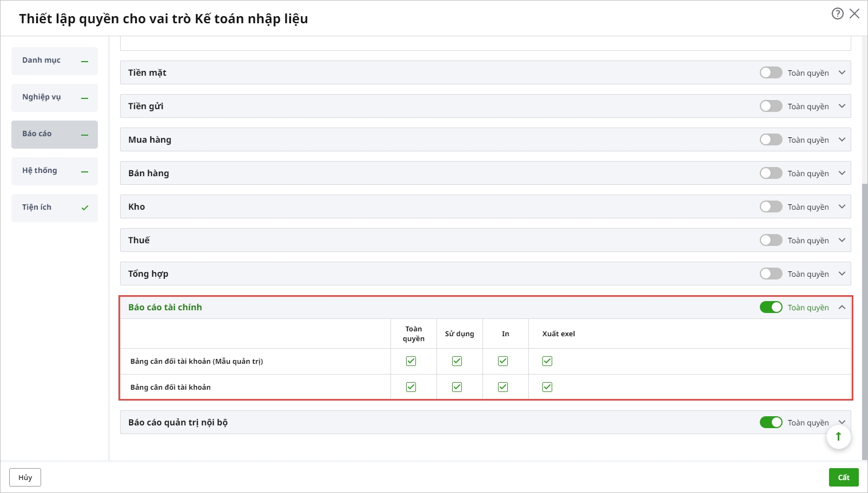
Task: Click the dash icon beside Danh mục
Action: tap(85, 62)
